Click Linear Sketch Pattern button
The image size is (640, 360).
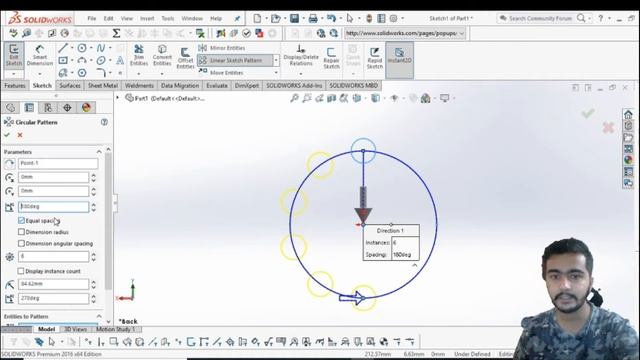click(235, 60)
